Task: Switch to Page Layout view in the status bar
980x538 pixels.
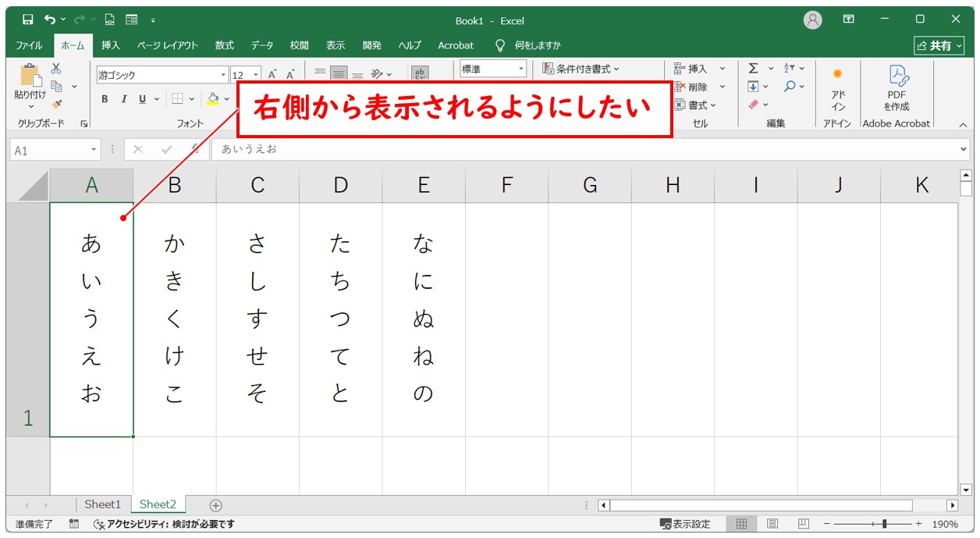Action: tap(772, 524)
